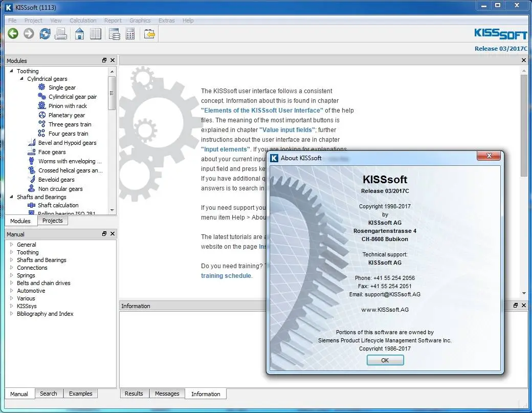The height and width of the screenshot is (413, 532).
Task: Open the Cylindrical gear pair module
Action: pyautogui.click(x=72, y=97)
